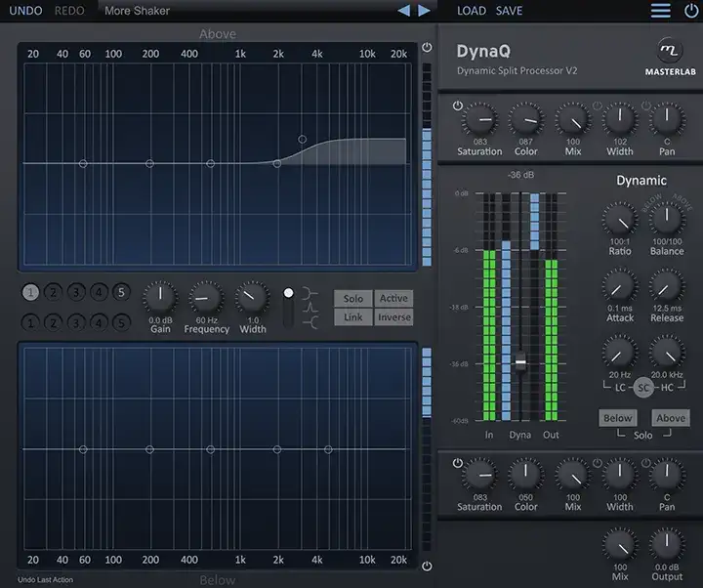Click the upper Saturation knob
Image resolution: width=703 pixels, height=588 pixels.
tap(479, 119)
